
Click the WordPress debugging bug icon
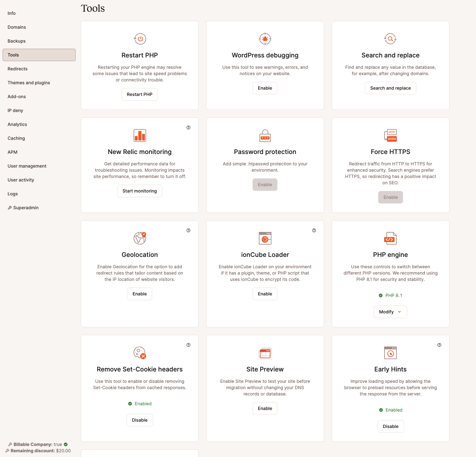(265, 39)
